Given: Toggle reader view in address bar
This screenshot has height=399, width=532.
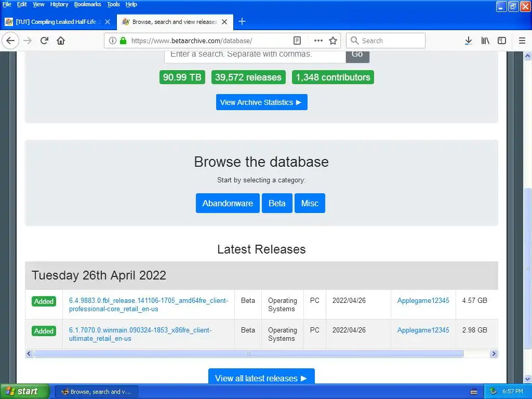Looking at the screenshot, I should (x=297, y=41).
